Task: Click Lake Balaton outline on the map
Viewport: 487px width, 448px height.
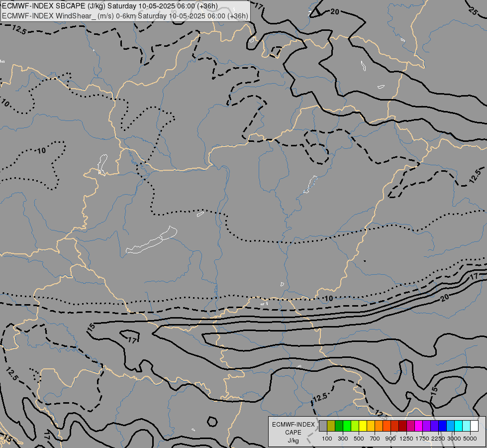Action: pyautogui.click(x=152, y=240)
